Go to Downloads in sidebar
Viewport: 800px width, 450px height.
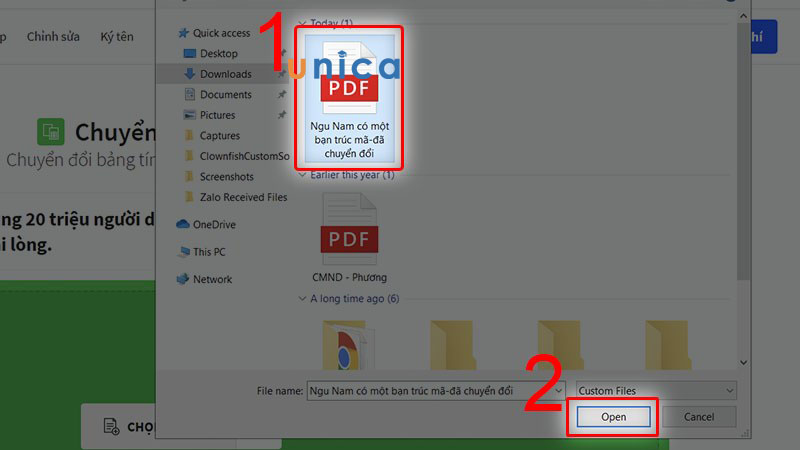(x=226, y=74)
